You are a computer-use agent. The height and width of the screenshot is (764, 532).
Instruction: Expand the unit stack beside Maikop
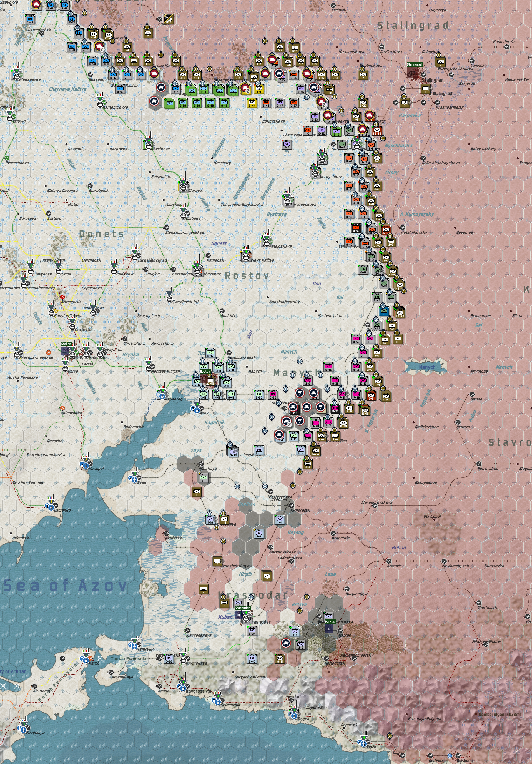point(328,617)
